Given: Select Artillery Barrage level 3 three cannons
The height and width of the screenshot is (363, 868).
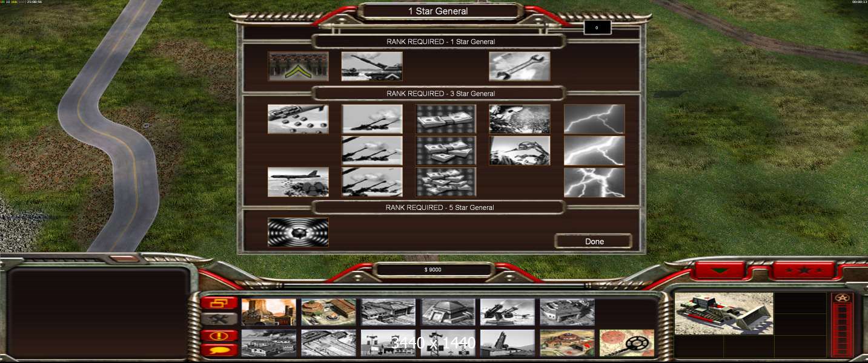Looking at the screenshot, I should 372,182.
